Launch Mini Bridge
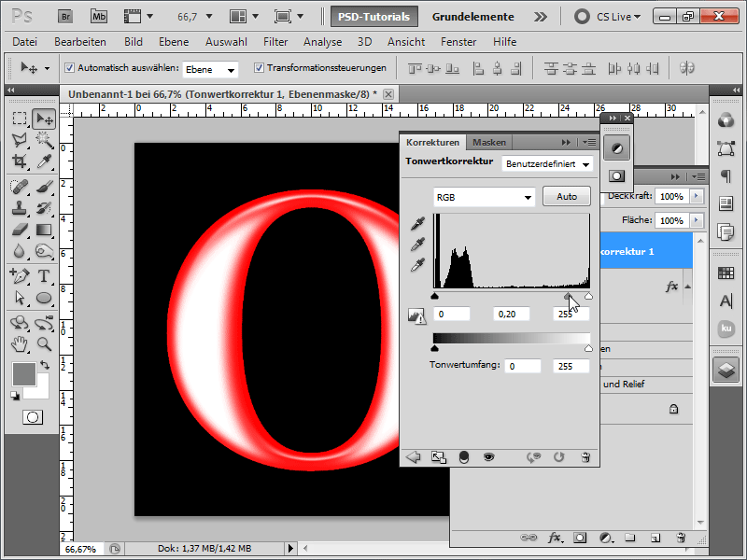 [99, 17]
